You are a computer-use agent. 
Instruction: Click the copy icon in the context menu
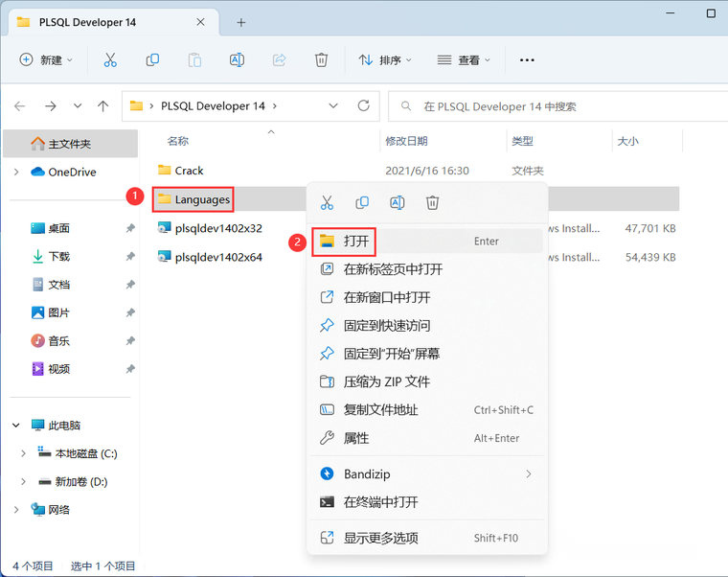pyautogui.click(x=362, y=202)
